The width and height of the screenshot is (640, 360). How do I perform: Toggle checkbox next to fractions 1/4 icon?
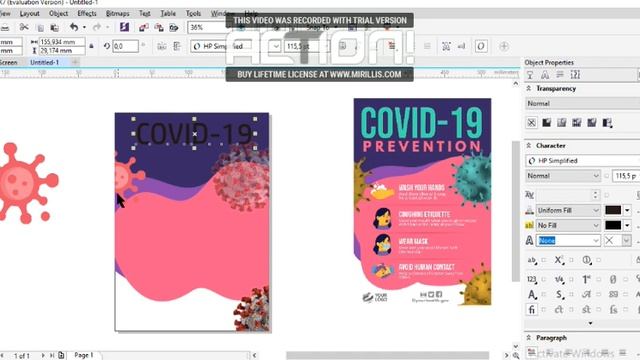click(571, 280)
